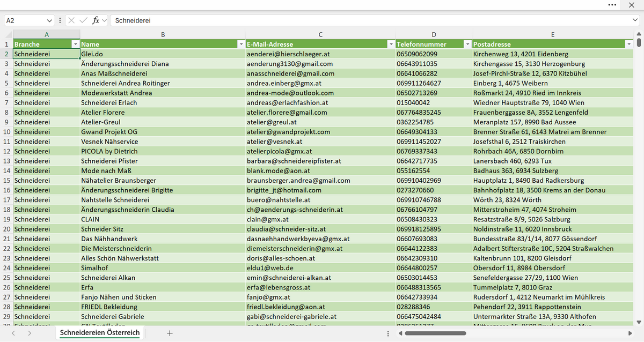Select row 10 by its row number

6,132
